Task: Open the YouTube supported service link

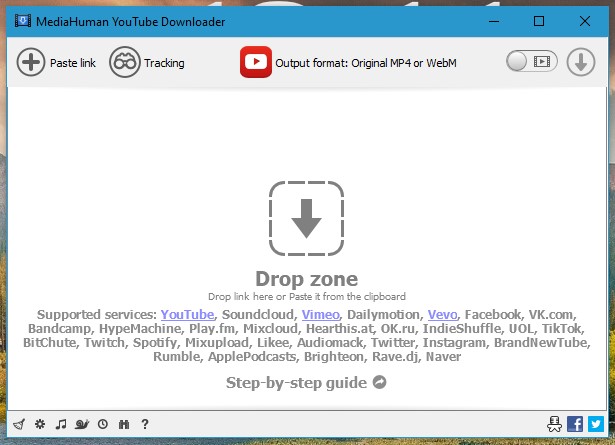Action: (187, 314)
